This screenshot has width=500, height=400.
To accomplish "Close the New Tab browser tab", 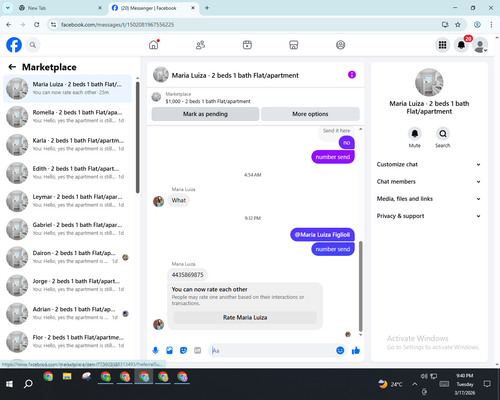I will coord(100,8).
